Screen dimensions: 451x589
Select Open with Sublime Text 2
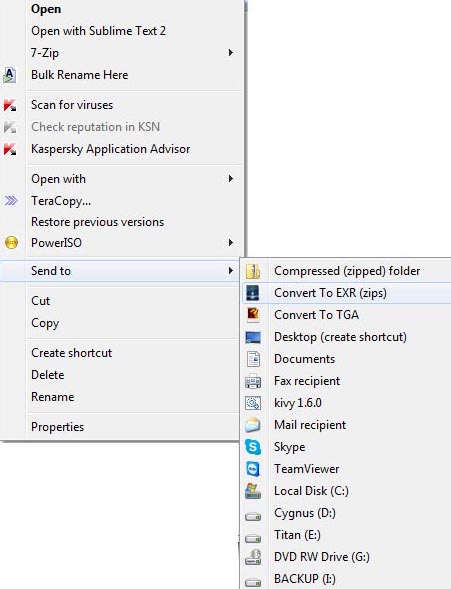98,31
